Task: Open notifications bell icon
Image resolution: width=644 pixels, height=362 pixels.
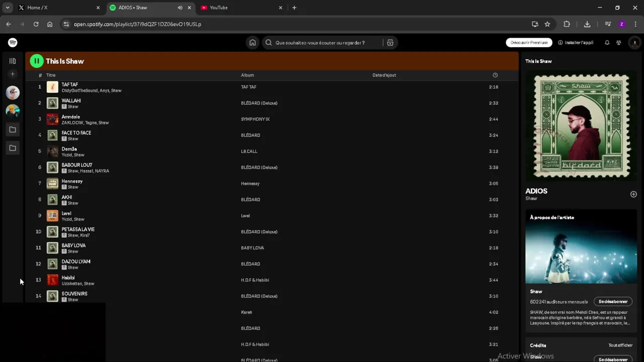Action: point(607,43)
